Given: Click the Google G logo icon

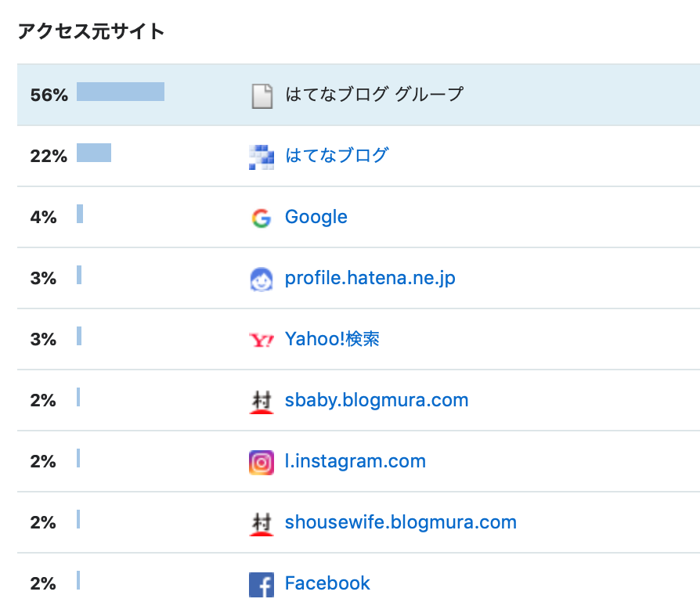Looking at the screenshot, I should 262,218.
